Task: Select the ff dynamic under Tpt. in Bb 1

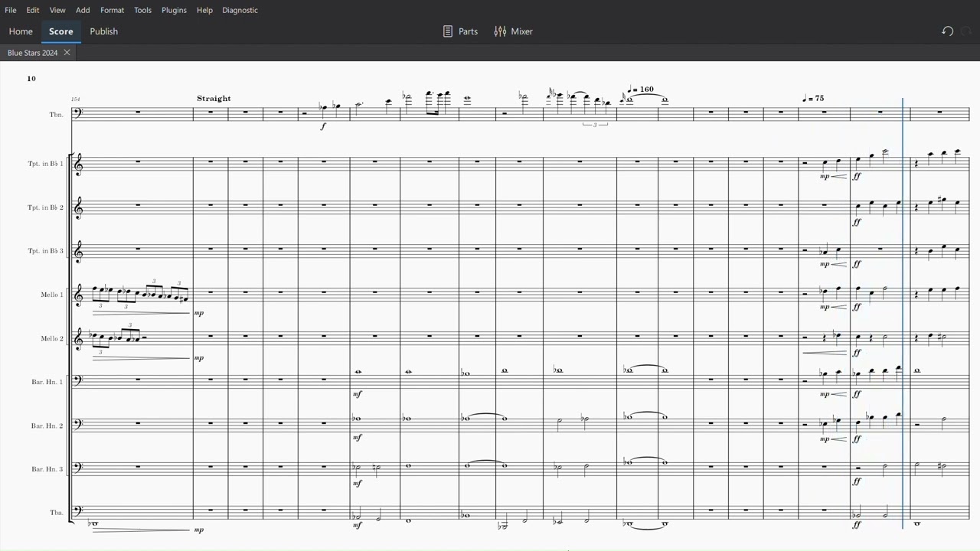Action: [x=857, y=177]
